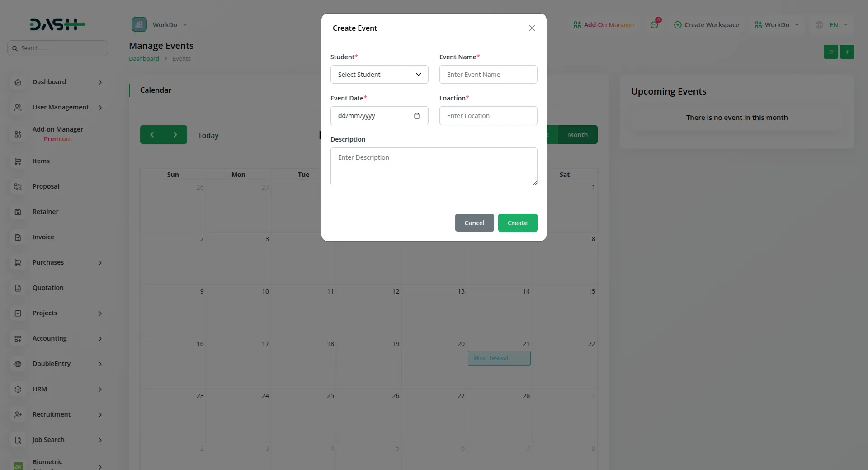Expand the Dashboard menu chevron
Image resolution: width=868 pixels, height=470 pixels.
pos(100,82)
